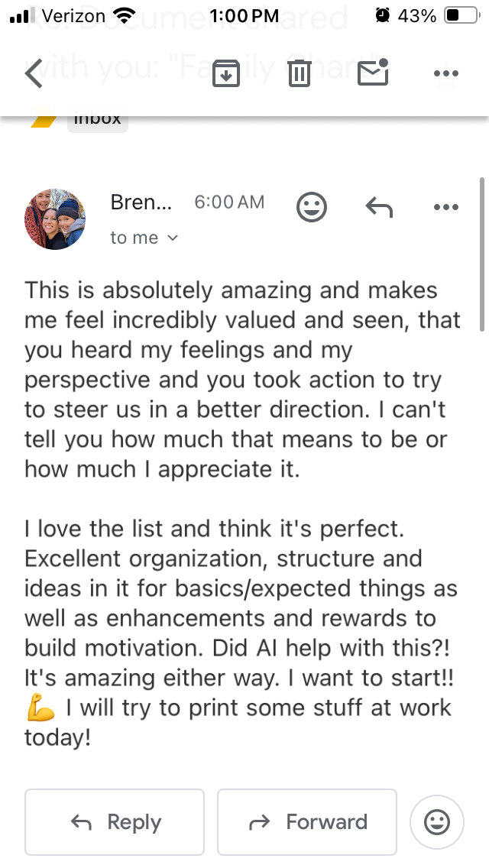
Task: Tap the battery icon in status bar
Action: click(x=461, y=15)
